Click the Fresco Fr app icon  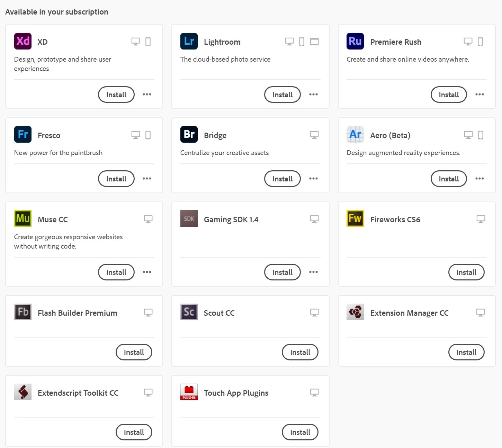click(23, 134)
